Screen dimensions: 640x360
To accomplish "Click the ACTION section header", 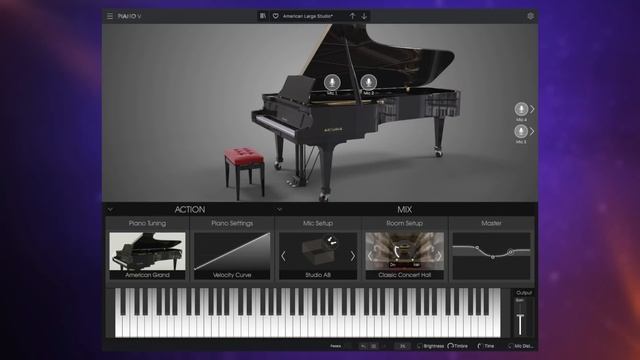I will point(190,210).
